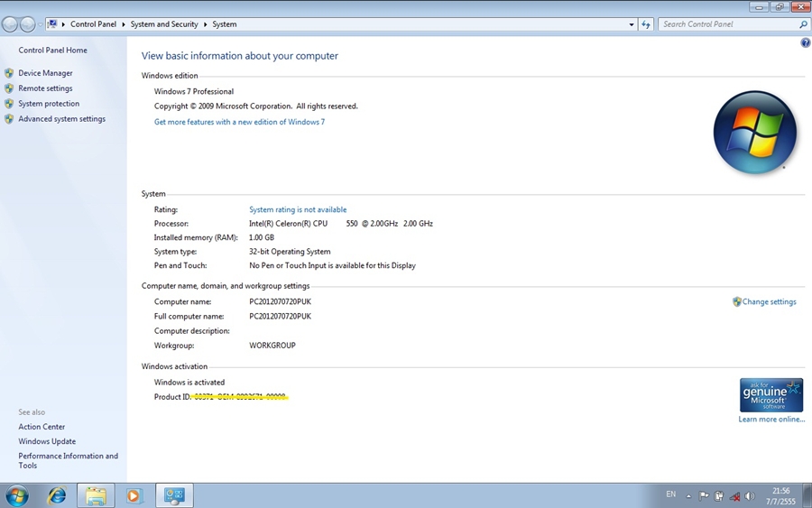Click the Control Panel taskbar button
812x508 pixels.
[x=174, y=495]
